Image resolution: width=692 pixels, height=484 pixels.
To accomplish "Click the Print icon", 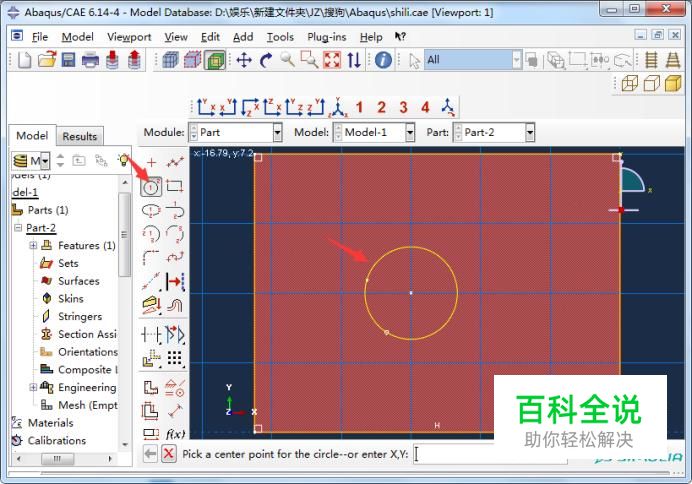I will coord(90,60).
